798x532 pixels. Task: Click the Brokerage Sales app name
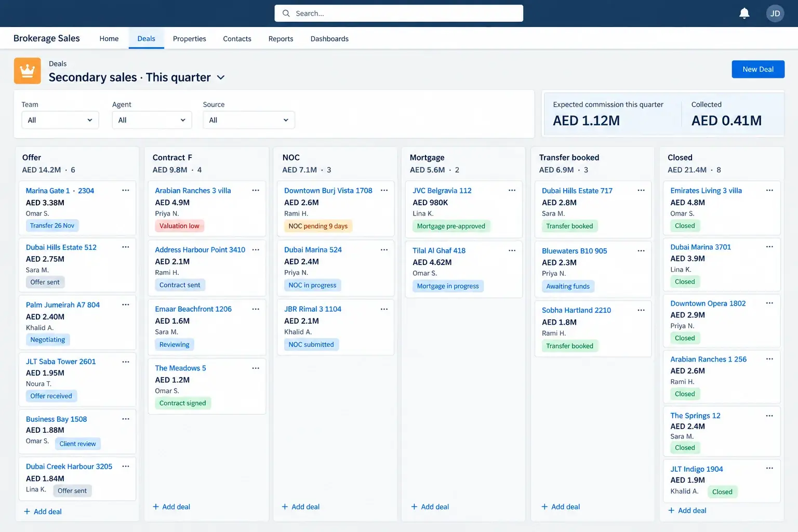point(47,38)
